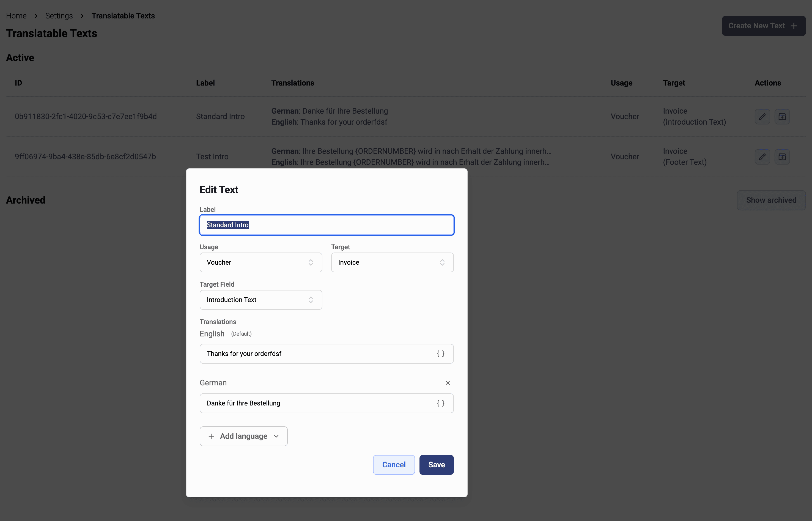Open the Usage dropdown showing Voucher

click(x=261, y=262)
